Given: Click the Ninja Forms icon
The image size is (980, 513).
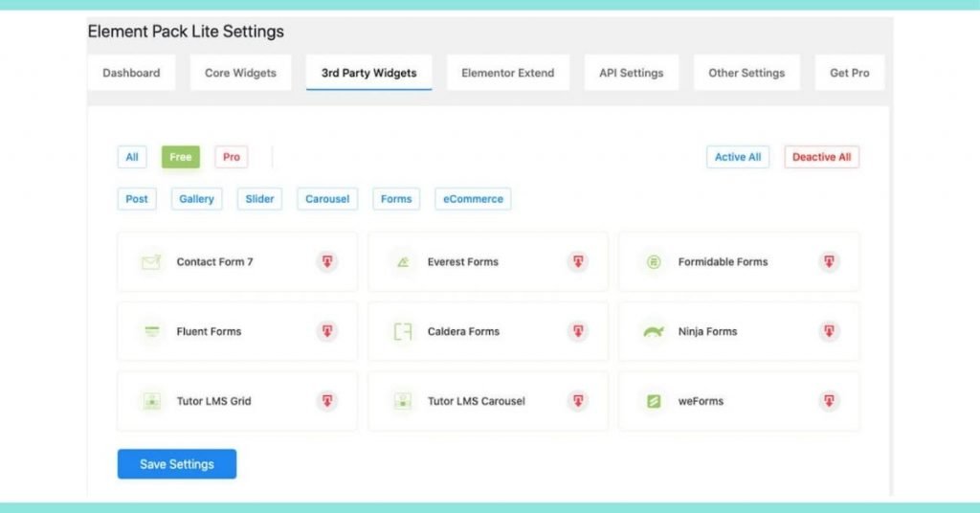Looking at the screenshot, I should [x=653, y=331].
